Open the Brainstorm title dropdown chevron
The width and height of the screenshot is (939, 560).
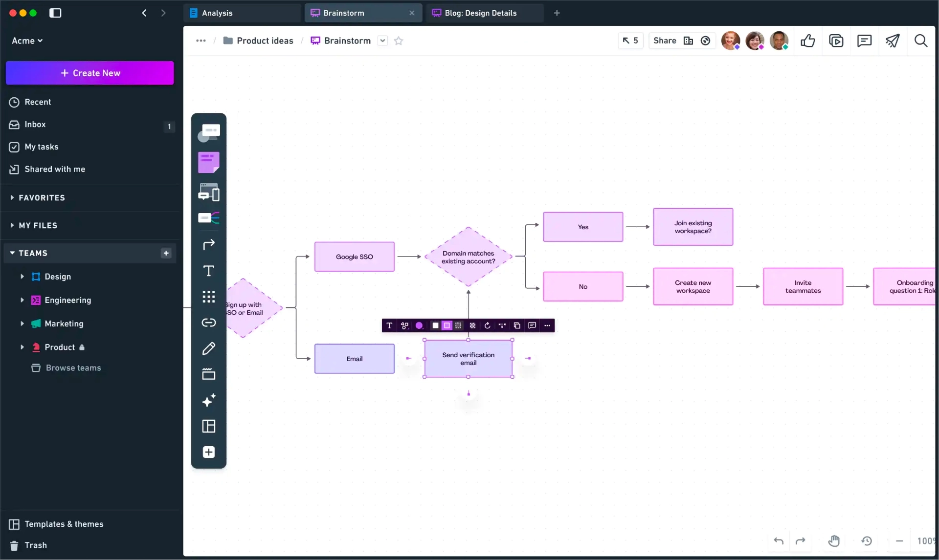pyautogui.click(x=383, y=41)
